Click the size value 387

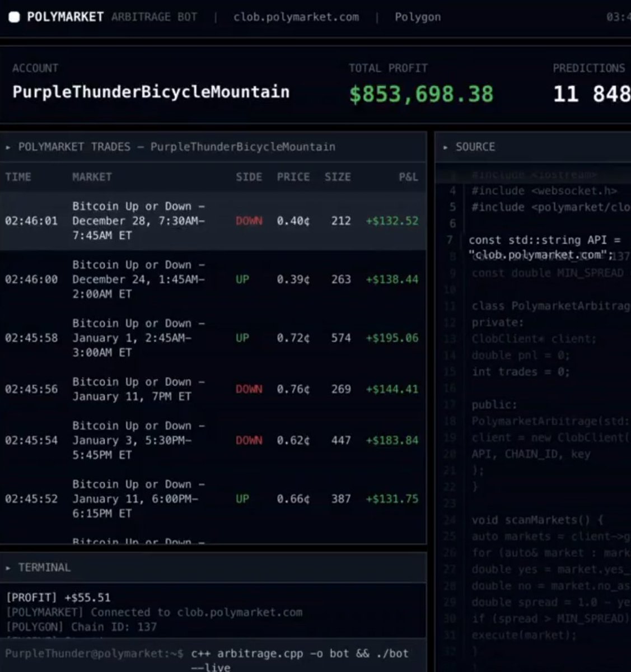point(341,499)
